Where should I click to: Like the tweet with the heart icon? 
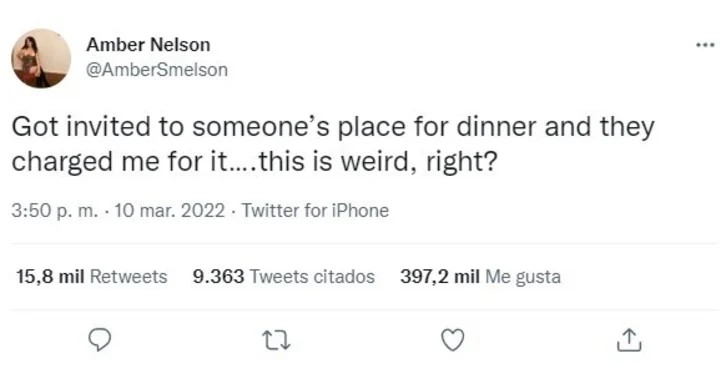[x=452, y=341]
